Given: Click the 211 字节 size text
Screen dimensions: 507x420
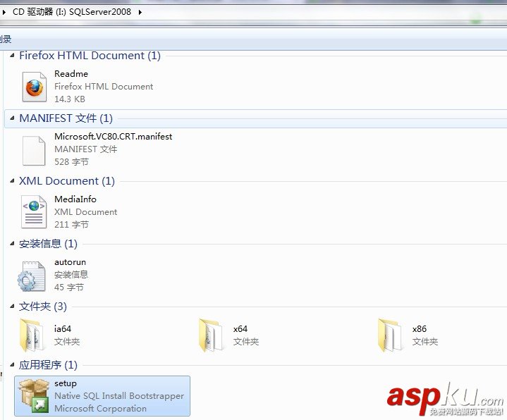Looking at the screenshot, I should [71, 224].
